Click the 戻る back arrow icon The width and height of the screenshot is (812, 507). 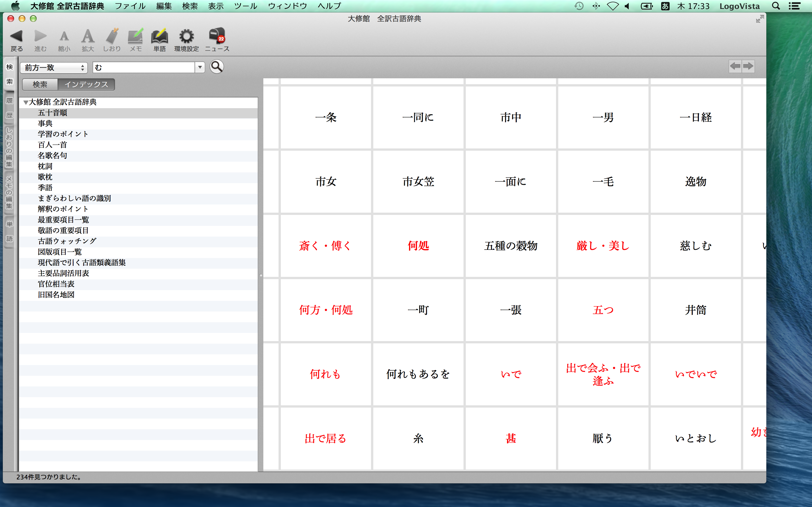16,36
